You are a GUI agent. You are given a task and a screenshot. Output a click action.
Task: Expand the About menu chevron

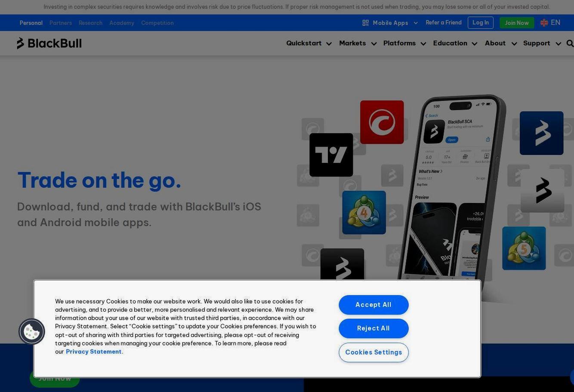click(514, 44)
